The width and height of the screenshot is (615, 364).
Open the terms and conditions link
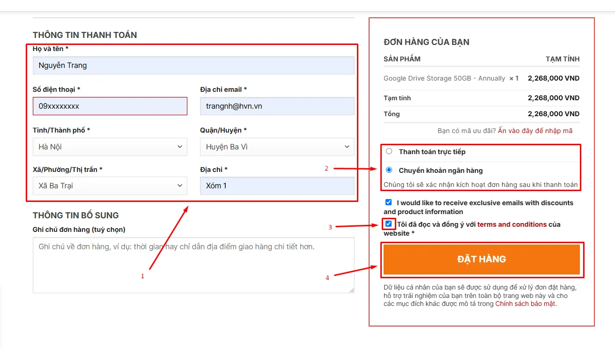pos(511,224)
